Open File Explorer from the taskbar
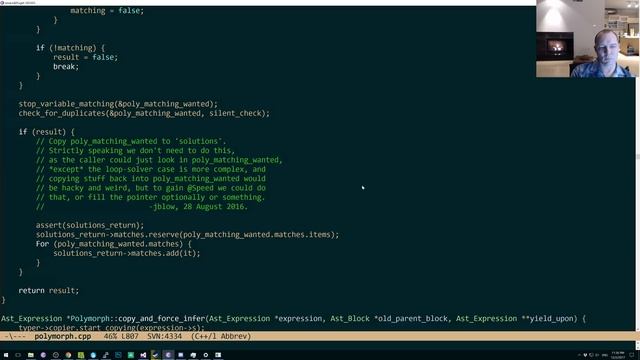640x360 pixels. pyautogui.click(x=31, y=355)
